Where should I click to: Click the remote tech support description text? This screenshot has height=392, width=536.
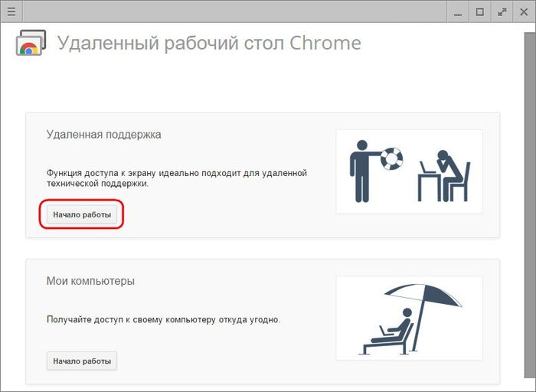pyautogui.click(x=176, y=178)
